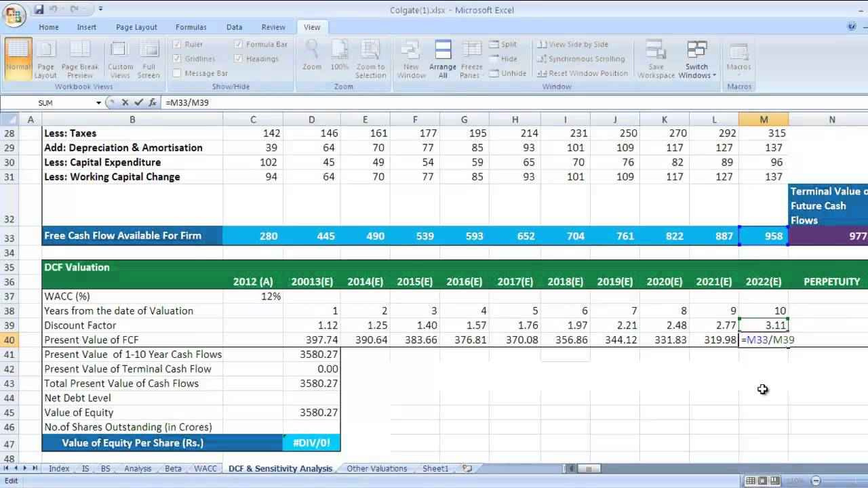The width and height of the screenshot is (868, 488).
Task: Select row 33 header
Action: (x=9, y=236)
